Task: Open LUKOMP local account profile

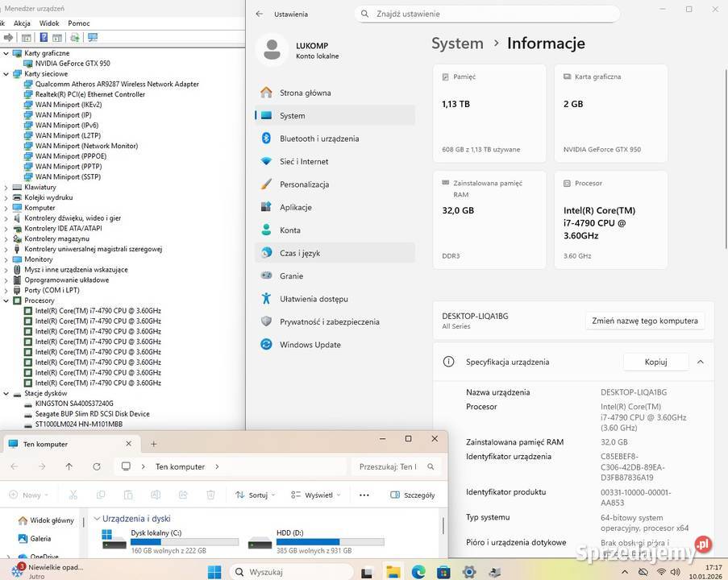Action: pos(299,50)
